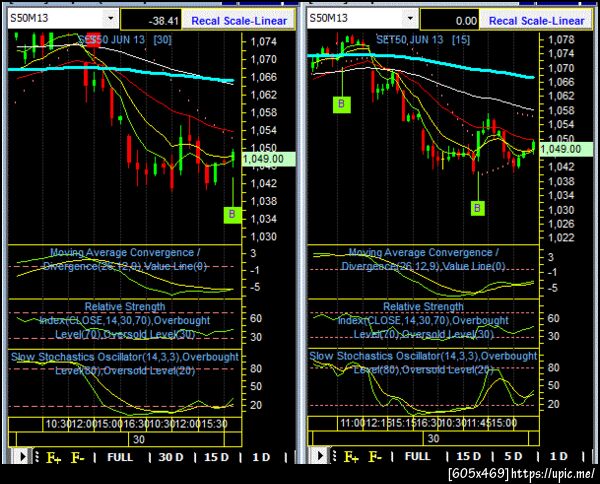Click the 1,049.00 price label in left chart
The height and width of the screenshot is (484, 600).
point(269,159)
